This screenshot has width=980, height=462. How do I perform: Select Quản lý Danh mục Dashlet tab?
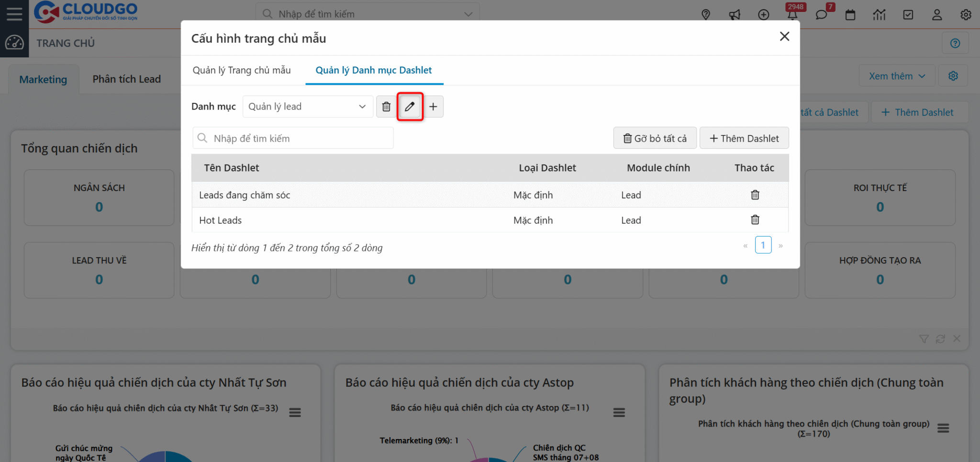tap(374, 70)
